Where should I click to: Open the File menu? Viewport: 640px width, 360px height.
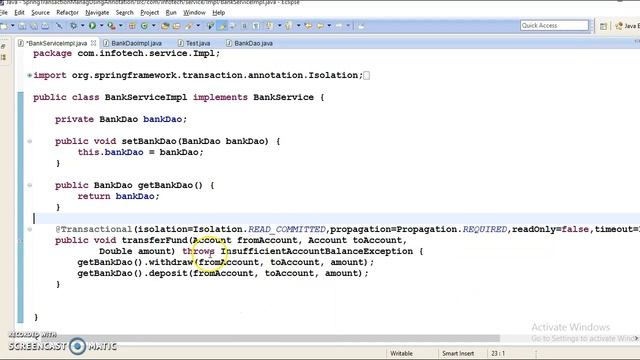4,13
